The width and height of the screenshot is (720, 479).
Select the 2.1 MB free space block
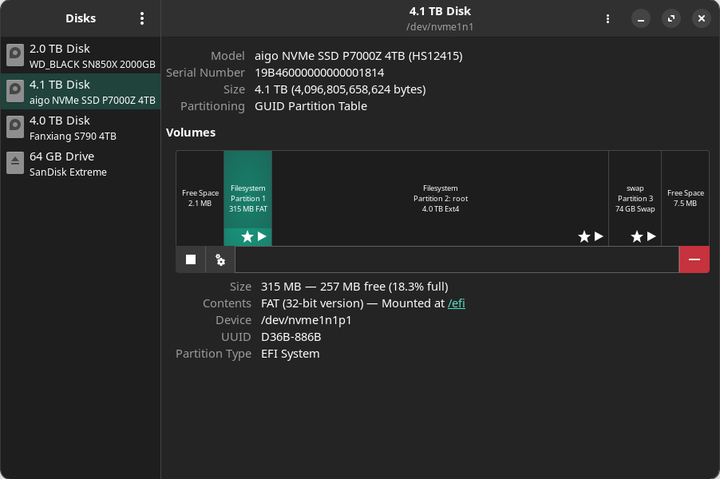[200, 198]
